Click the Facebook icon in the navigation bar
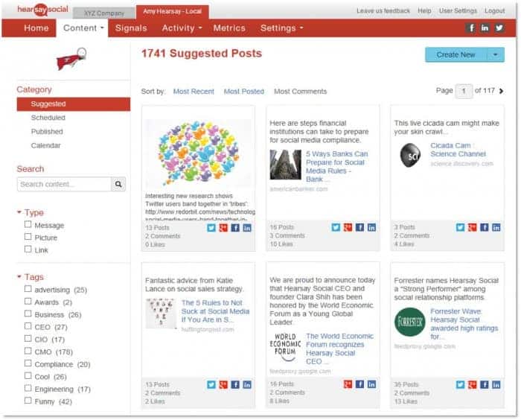521x420 pixels. click(x=470, y=28)
